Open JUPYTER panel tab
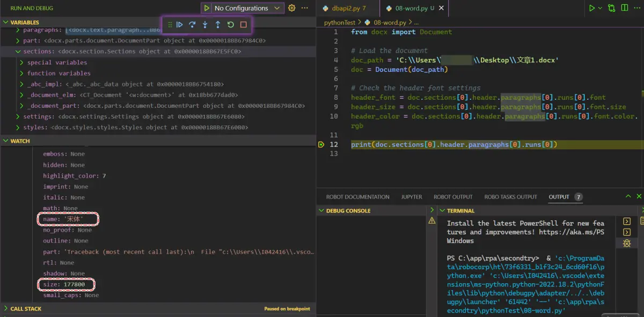 point(412,197)
